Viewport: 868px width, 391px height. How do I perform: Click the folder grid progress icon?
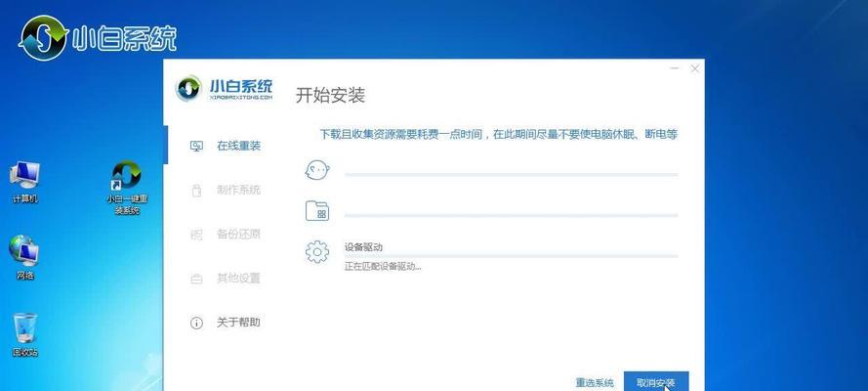tap(317, 211)
